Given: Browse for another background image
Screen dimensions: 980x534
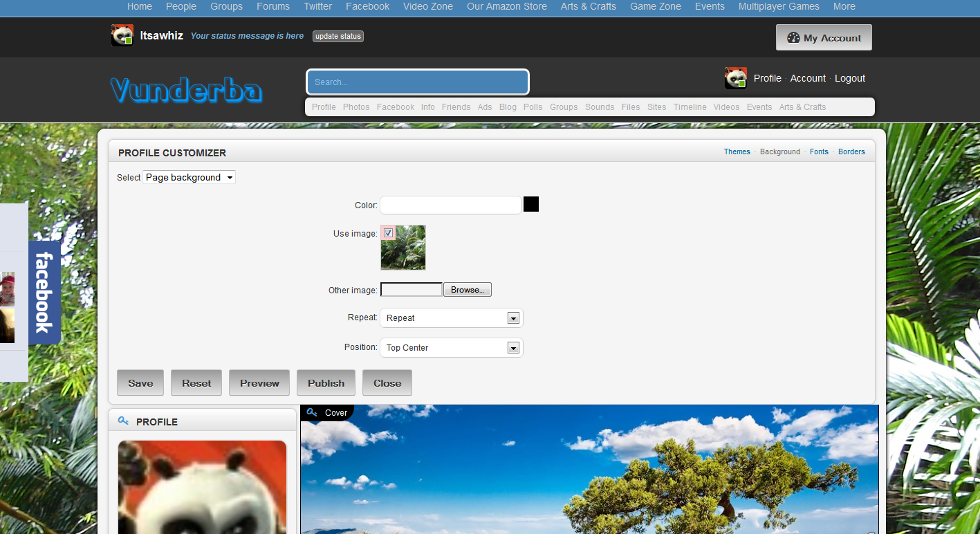Looking at the screenshot, I should 468,290.
